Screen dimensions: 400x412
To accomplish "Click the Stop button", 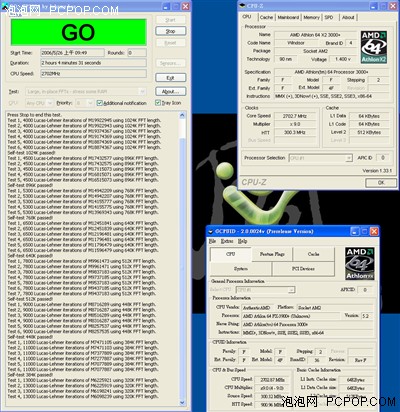I will [170, 31].
